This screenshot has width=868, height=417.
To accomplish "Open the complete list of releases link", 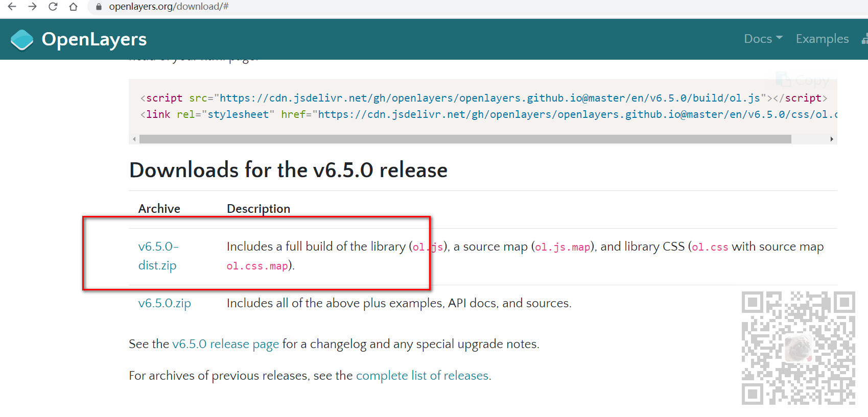I will [423, 376].
